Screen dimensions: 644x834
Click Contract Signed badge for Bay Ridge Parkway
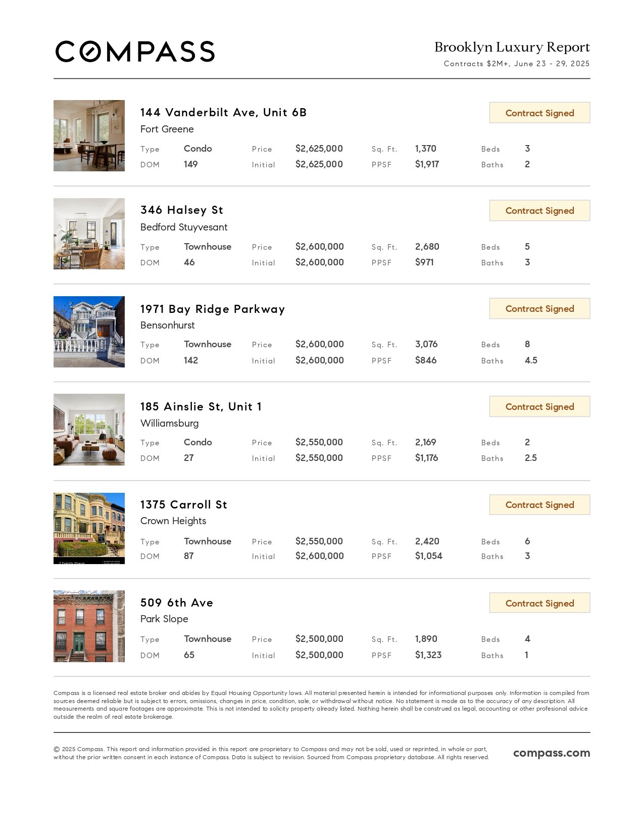539,308
